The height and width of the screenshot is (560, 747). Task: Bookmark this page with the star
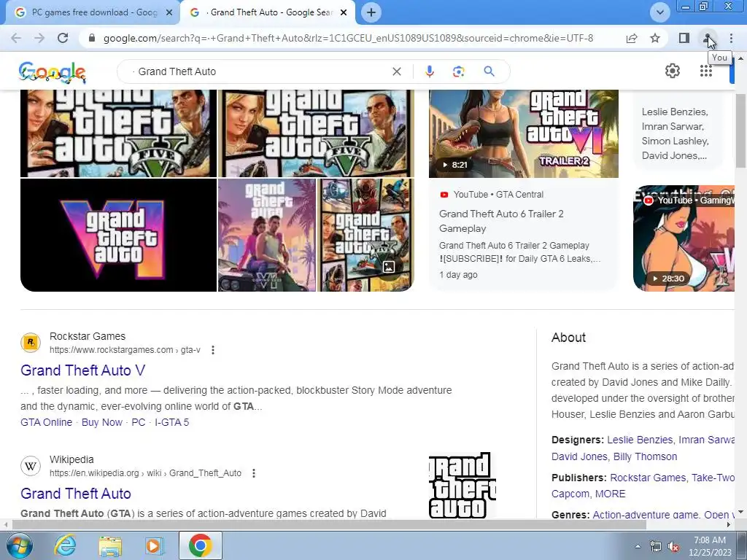pos(655,38)
